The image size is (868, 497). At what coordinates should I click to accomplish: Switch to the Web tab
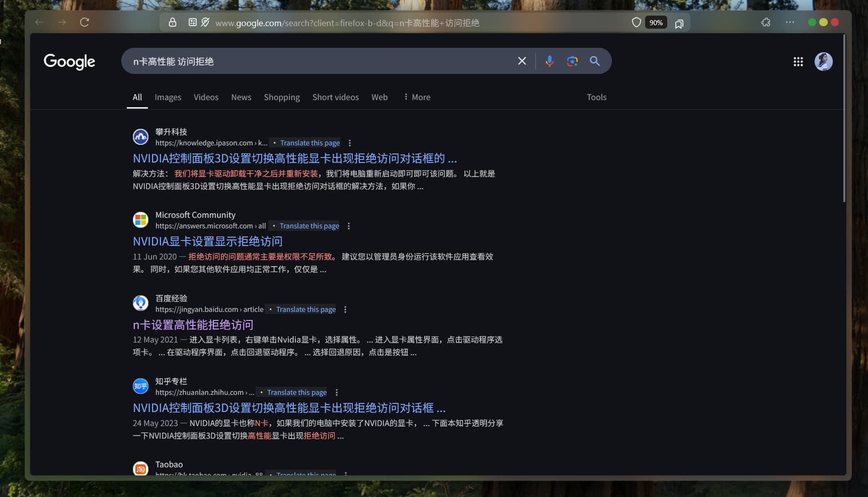379,97
